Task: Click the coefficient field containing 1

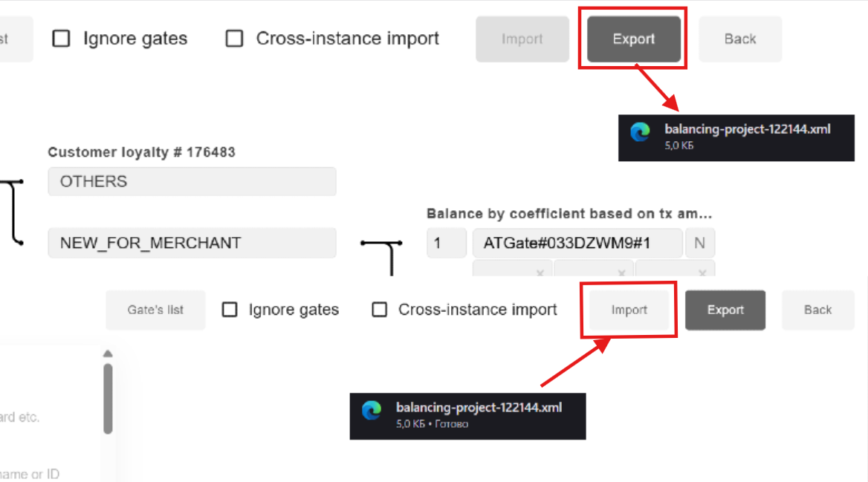Action: point(446,243)
